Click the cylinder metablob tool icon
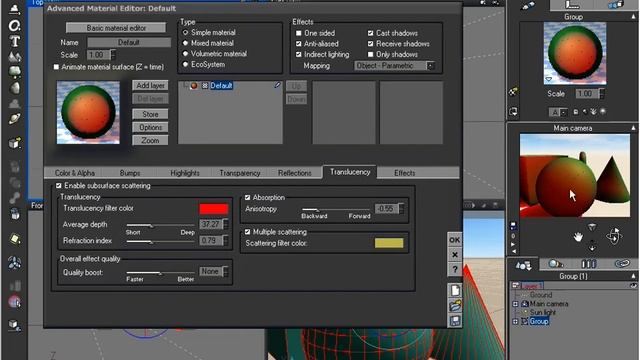The width and height of the screenshot is (640, 360). (15, 213)
